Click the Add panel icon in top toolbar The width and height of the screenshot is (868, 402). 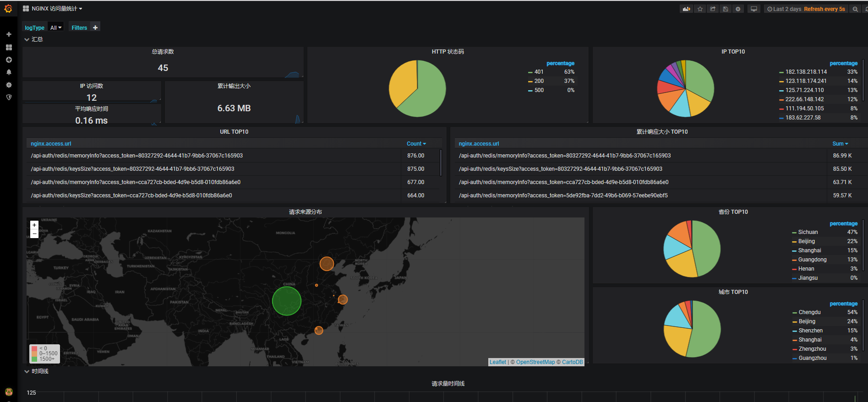point(686,9)
